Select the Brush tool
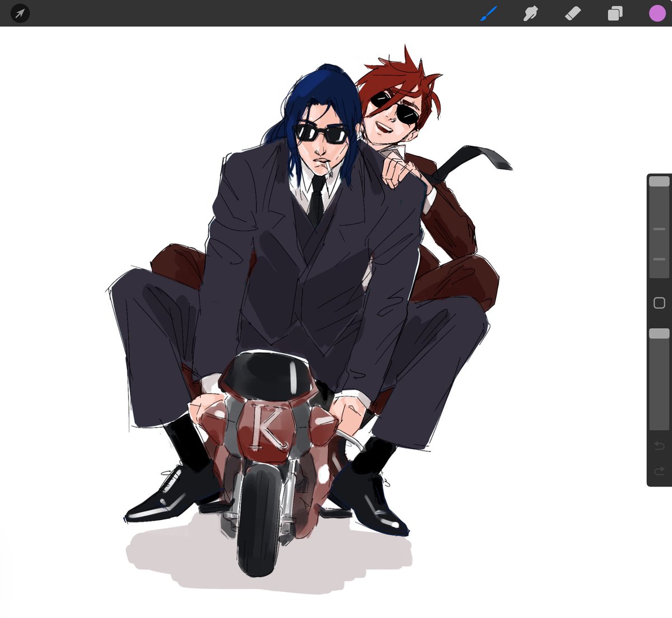The width and height of the screenshot is (672, 618). [489, 13]
